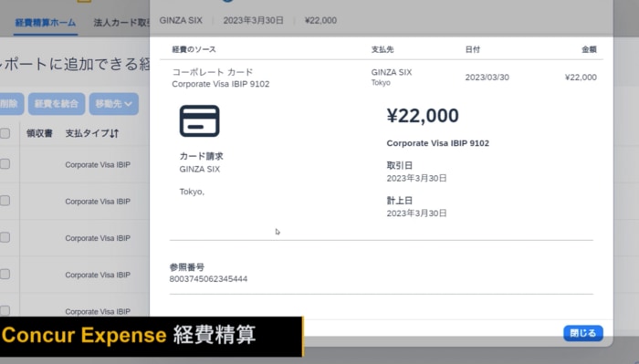
Task: Close the dialog with the 閉じる button
Action: tap(583, 333)
